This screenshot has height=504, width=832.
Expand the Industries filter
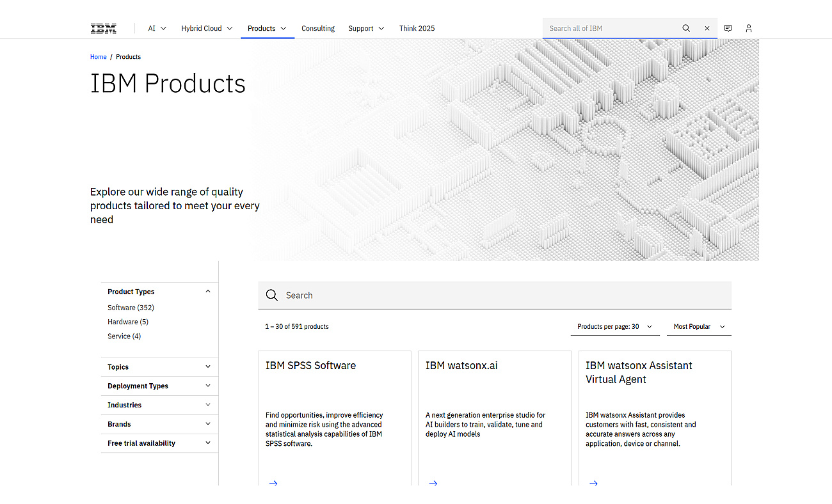[159, 405]
